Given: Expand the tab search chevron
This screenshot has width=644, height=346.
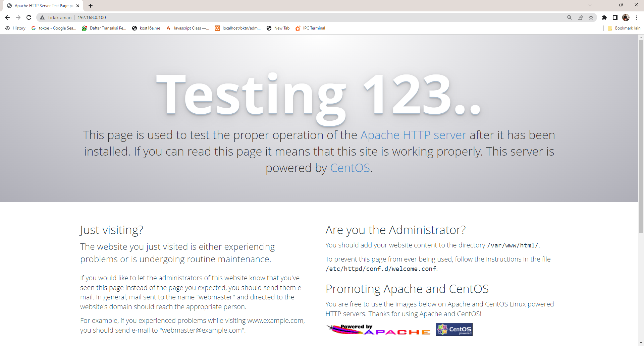Looking at the screenshot, I should [590, 5].
